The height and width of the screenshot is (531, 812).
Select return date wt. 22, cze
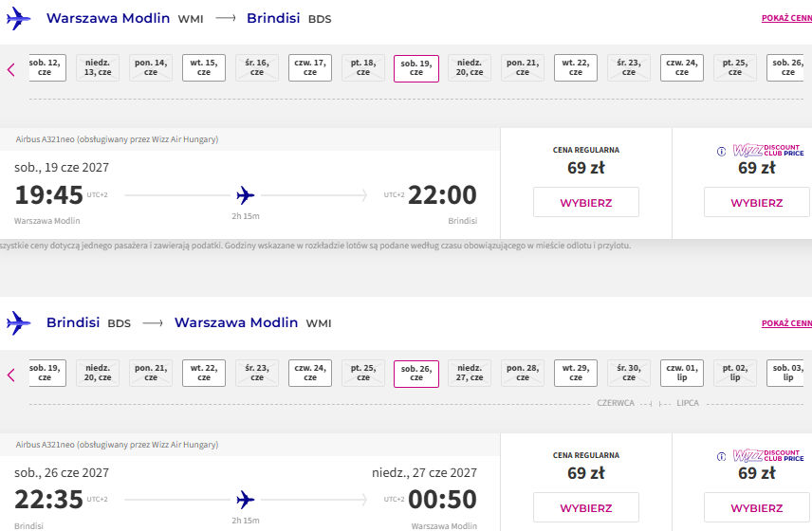(204, 374)
